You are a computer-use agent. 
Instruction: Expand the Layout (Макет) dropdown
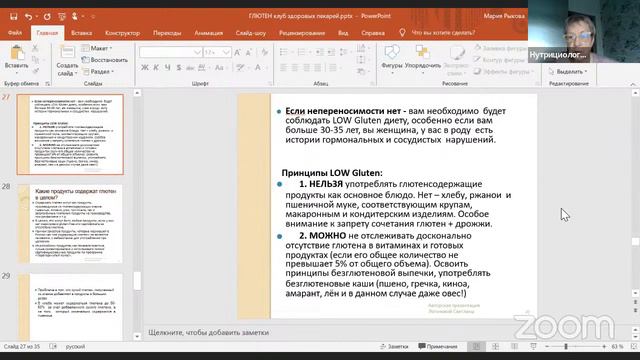point(97,48)
